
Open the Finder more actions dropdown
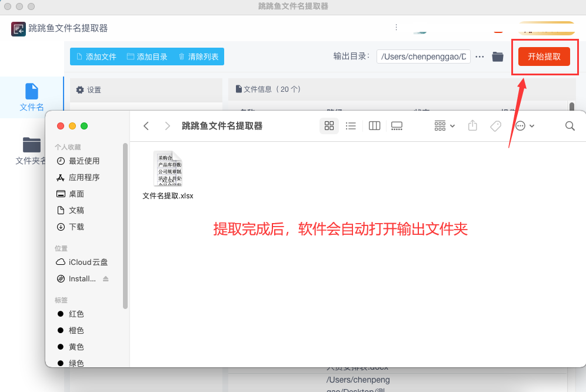[524, 126]
